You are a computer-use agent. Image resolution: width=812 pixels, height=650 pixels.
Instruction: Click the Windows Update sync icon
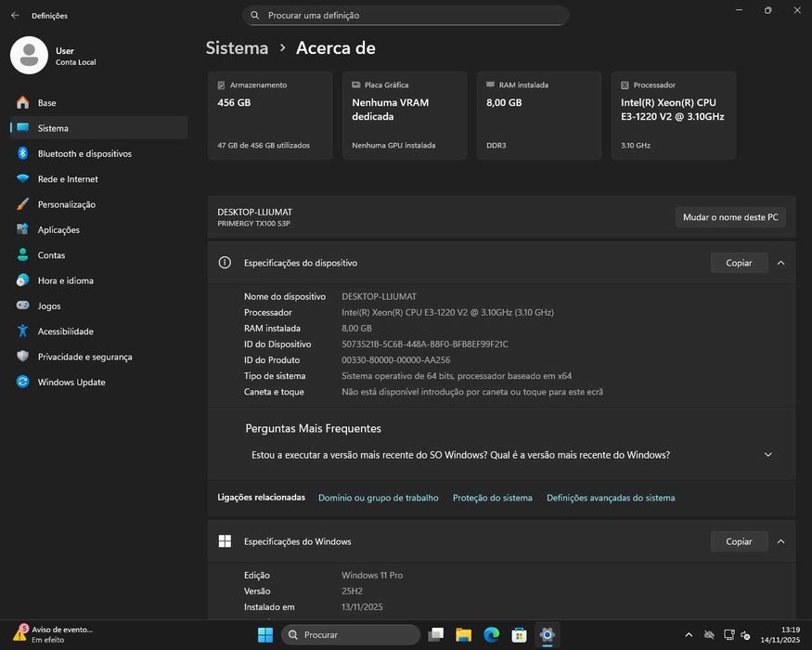[23, 382]
